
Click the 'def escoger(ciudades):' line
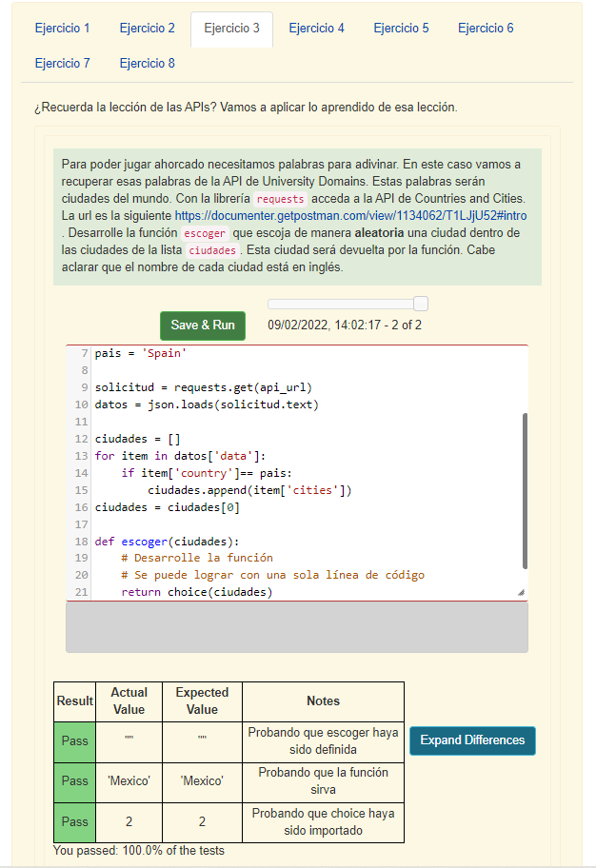(x=167, y=542)
